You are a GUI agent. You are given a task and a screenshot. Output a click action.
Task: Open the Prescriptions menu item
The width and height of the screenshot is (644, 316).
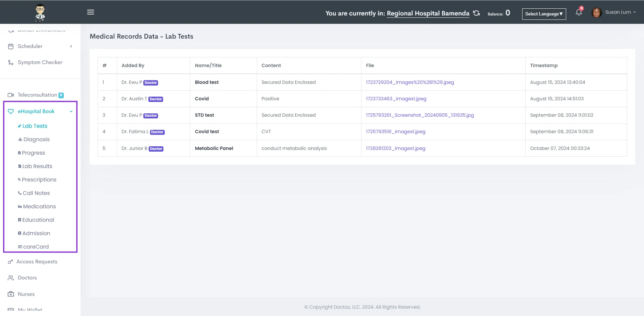coord(39,179)
